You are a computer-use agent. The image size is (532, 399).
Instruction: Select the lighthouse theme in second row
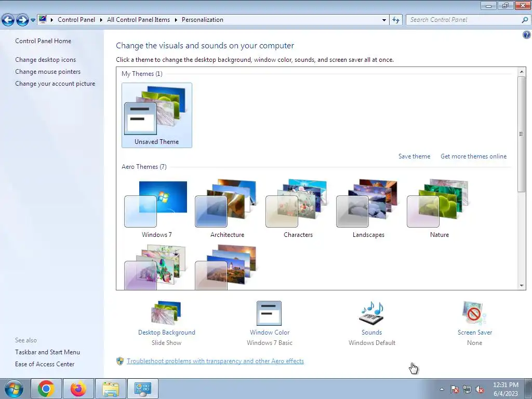226,267
